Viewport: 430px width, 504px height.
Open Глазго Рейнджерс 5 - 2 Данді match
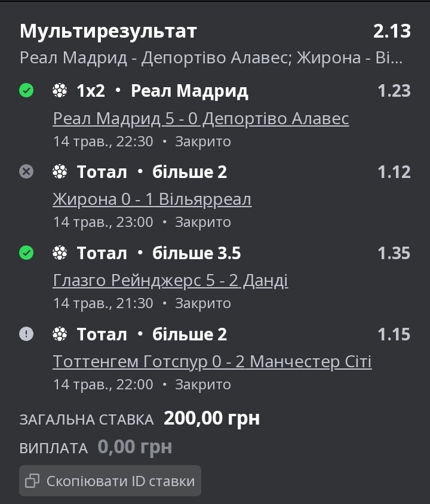click(170, 280)
